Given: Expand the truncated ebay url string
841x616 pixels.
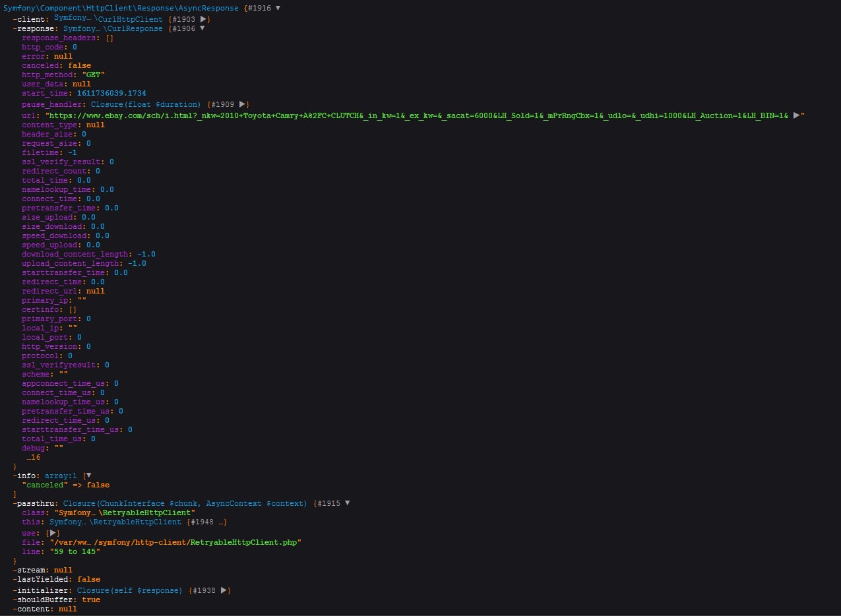Looking at the screenshot, I should pyautogui.click(x=796, y=115).
